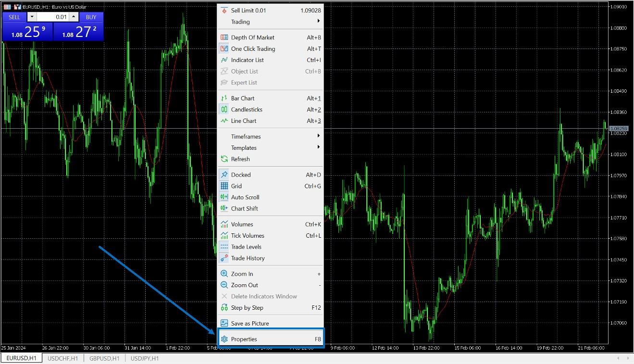This screenshot has height=364, width=634.
Task: Click the Zoom Out magnifier icon
Action: point(224,285)
